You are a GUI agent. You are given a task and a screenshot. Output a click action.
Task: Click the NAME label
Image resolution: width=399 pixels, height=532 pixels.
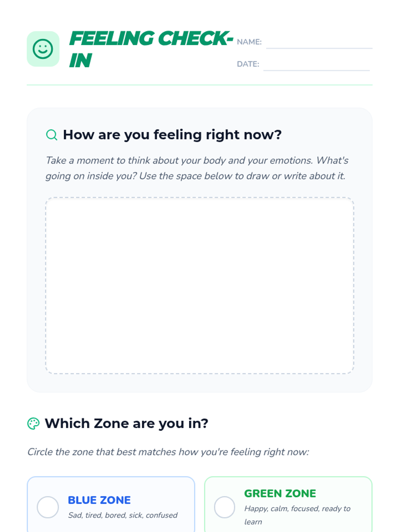[249, 42]
